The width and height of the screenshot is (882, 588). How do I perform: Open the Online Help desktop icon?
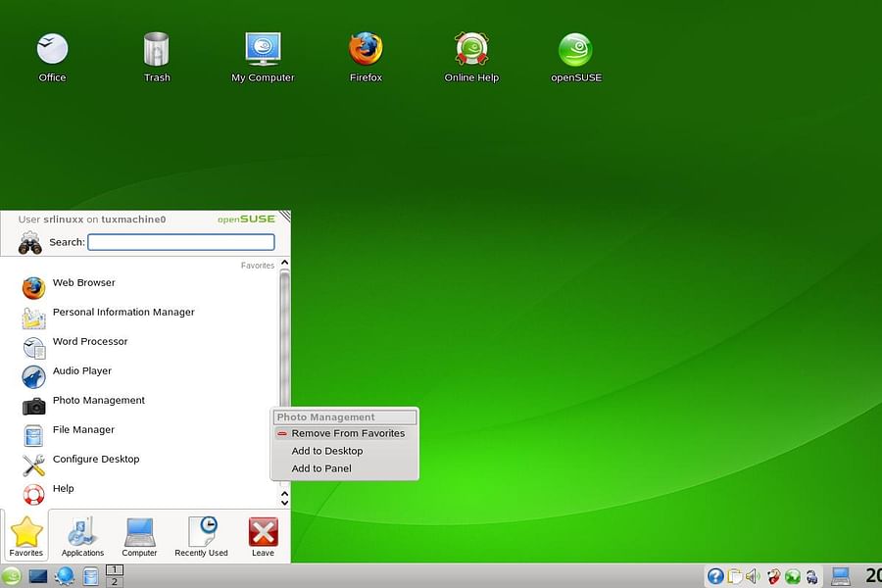[470, 47]
